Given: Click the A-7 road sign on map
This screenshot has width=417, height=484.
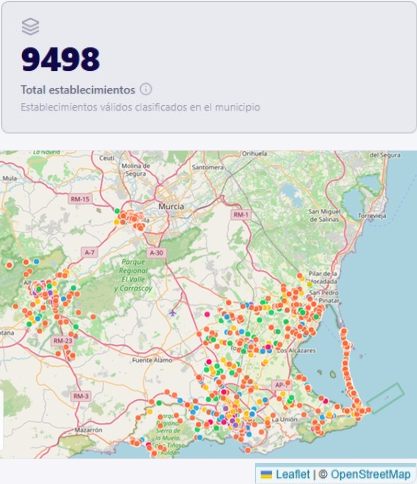Looking at the screenshot, I should 89,253.
